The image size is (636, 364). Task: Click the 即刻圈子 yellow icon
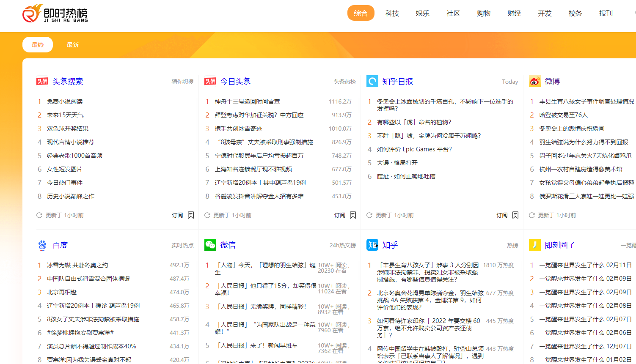[x=535, y=245]
